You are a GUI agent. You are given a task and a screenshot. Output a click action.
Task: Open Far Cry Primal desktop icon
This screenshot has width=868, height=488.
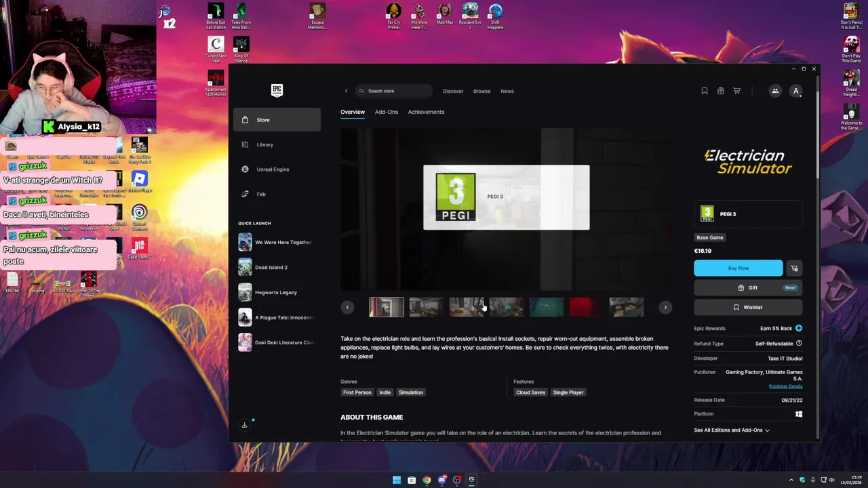[393, 16]
